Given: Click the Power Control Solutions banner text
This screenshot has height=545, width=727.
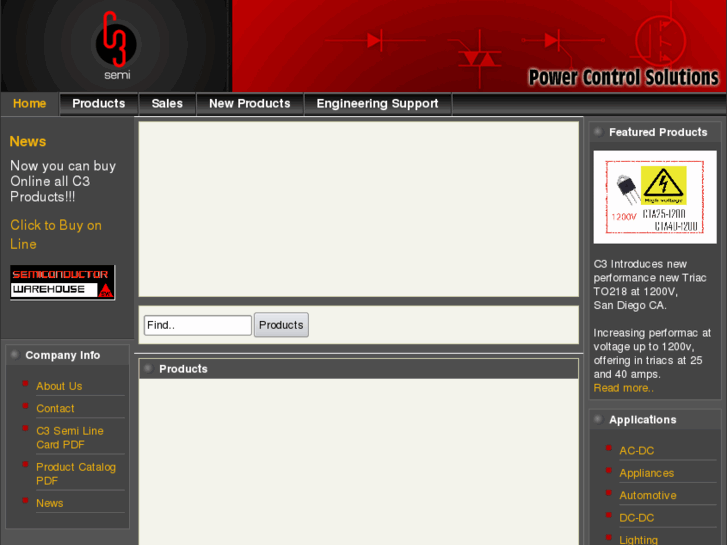Looking at the screenshot, I should point(624,77).
